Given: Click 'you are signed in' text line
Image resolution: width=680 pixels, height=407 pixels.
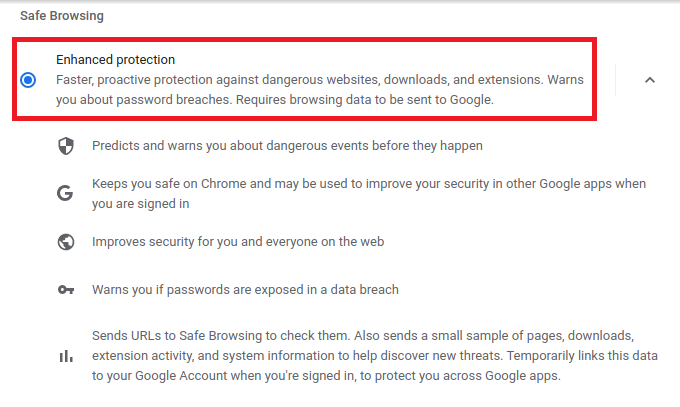Looking at the screenshot, I should (x=142, y=204).
